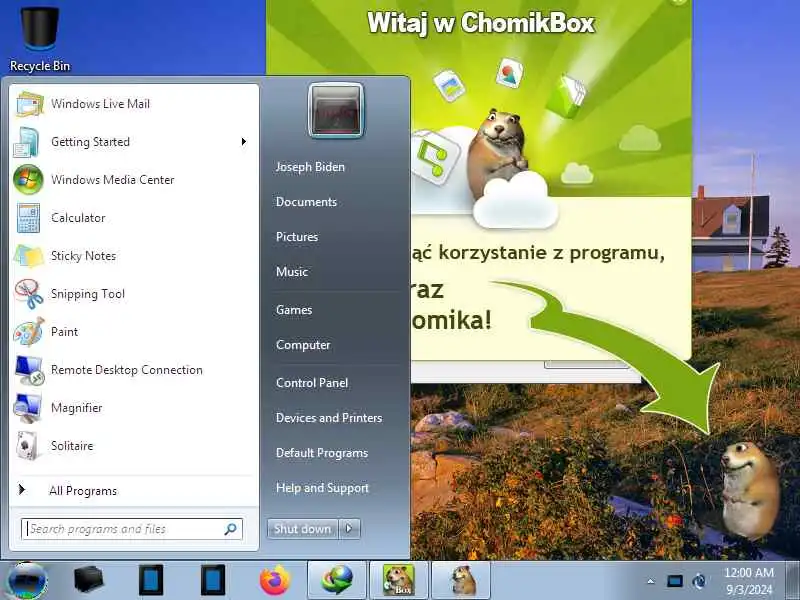
Task: Open the Solitaire icon
Action: click(27, 446)
